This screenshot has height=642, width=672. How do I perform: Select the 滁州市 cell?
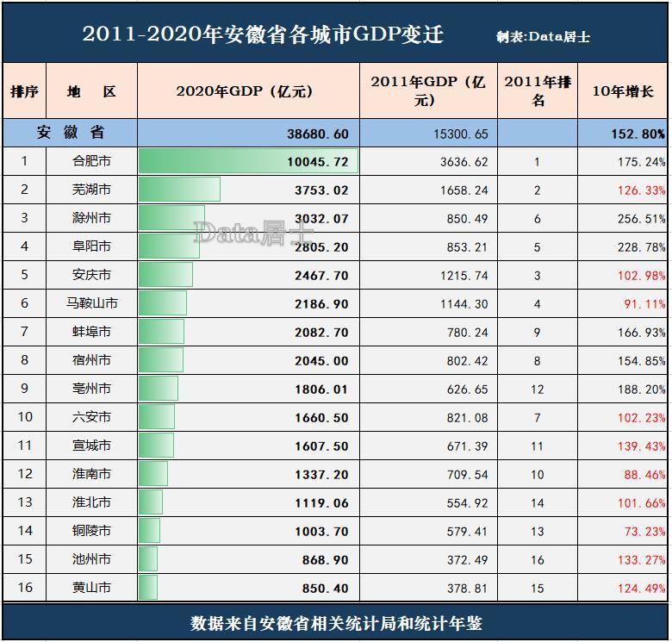point(91,218)
